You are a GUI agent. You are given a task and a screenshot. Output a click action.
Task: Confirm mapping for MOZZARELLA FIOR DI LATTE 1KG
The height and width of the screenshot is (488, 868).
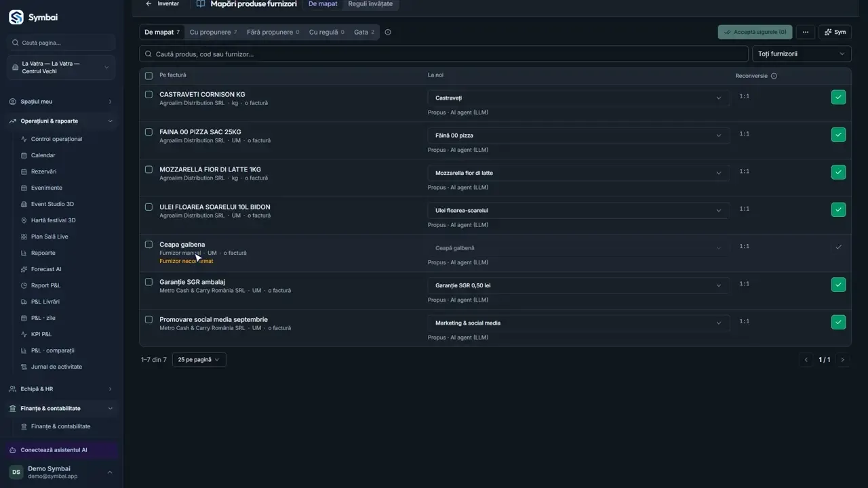coord(838,172)
